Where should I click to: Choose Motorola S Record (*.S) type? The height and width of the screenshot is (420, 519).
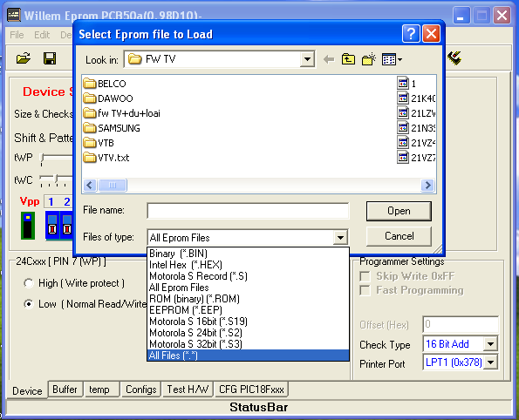point(248,276)
